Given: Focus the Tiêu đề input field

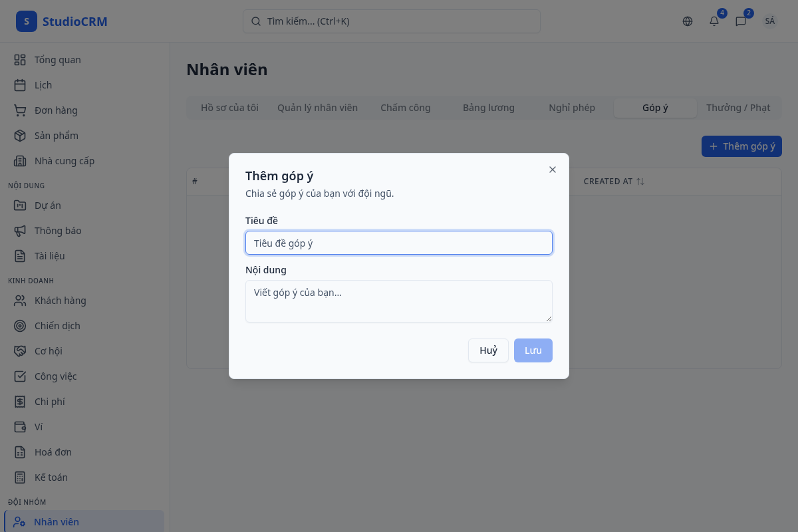Looking at the screenshot, I should (x=399, y=243).
